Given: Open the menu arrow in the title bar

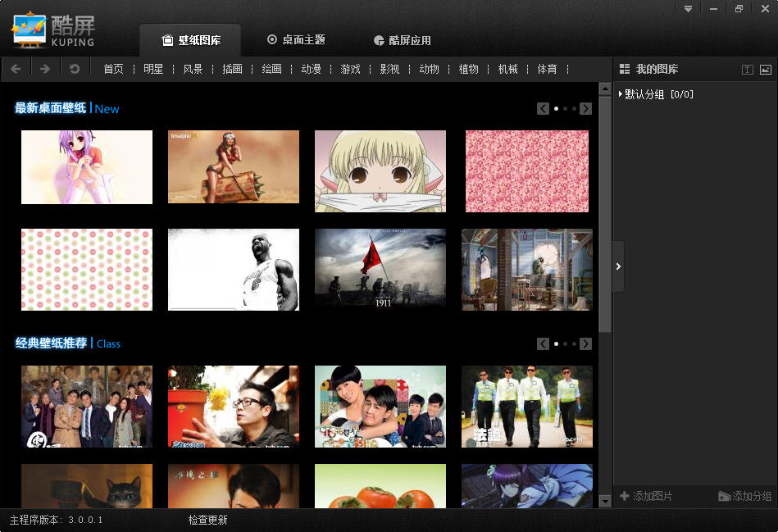Looking at the screenshot, I should (688, 9).
